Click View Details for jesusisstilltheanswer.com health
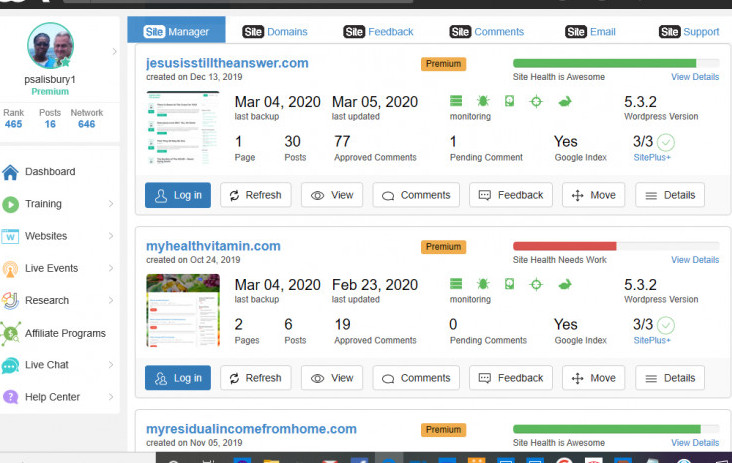Screen dimensions: 732x463 pos(695,77)
